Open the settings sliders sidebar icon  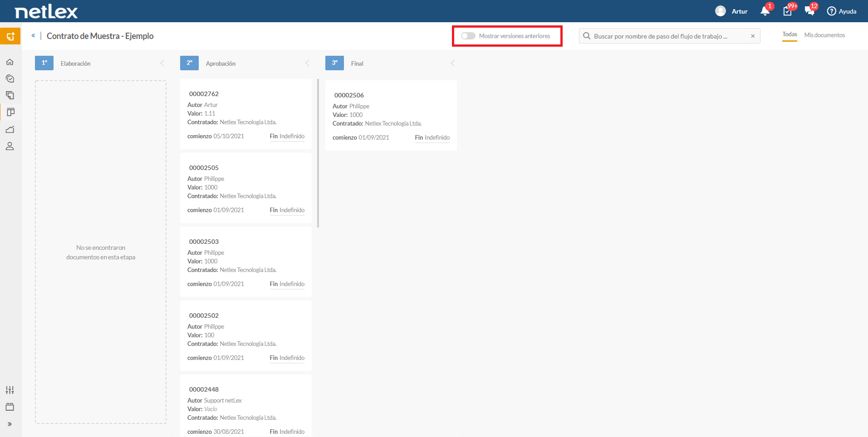(x=10, y=390)
